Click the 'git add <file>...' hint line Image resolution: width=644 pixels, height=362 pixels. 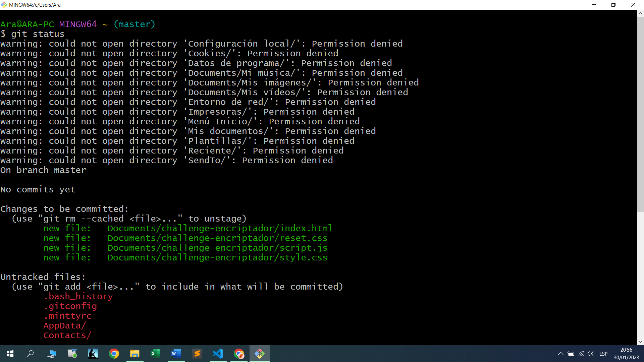point(177,287)
